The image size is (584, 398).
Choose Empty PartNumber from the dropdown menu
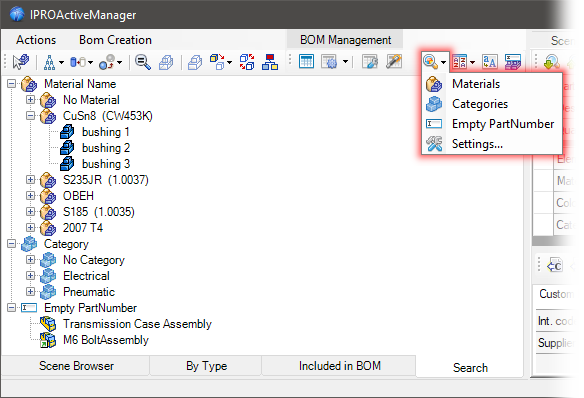point(491,124)
